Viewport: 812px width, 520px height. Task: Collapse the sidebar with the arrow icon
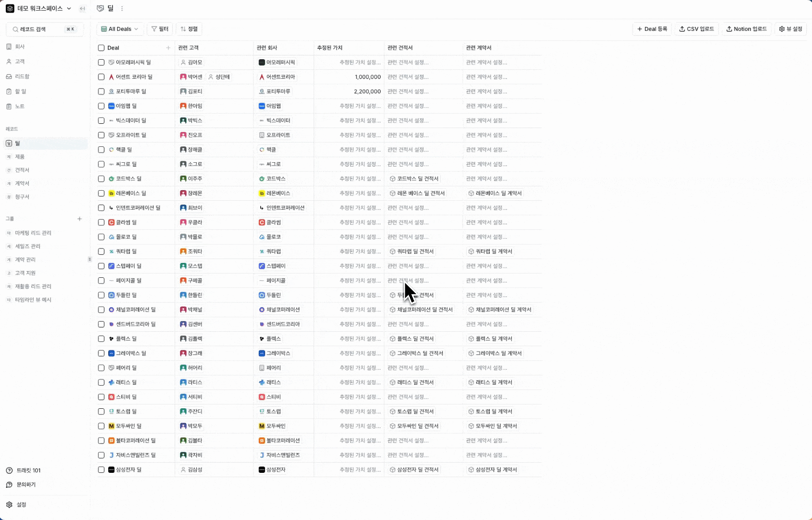click(82, 9)
